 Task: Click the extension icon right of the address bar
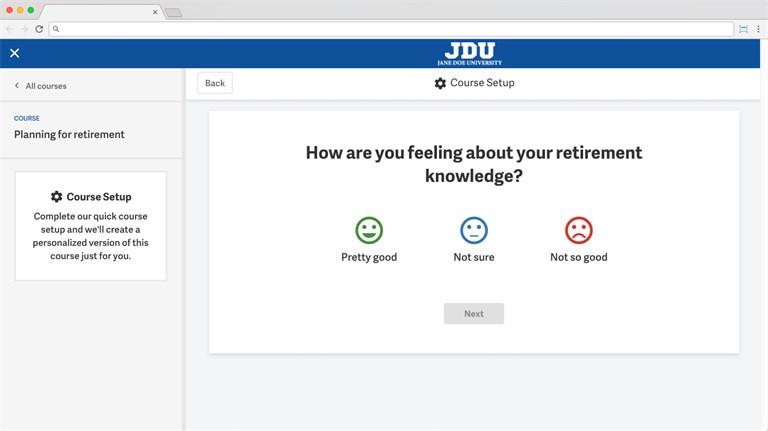click(x=743, y=29)
